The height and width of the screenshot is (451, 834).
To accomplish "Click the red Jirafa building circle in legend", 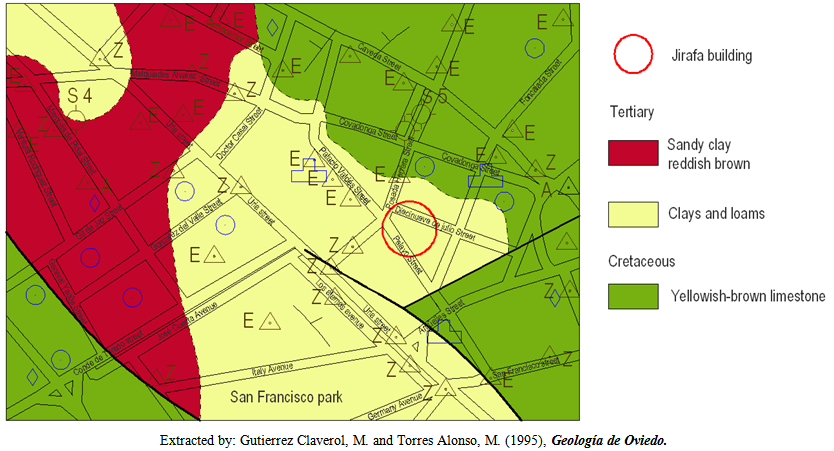I will [632, 54].
